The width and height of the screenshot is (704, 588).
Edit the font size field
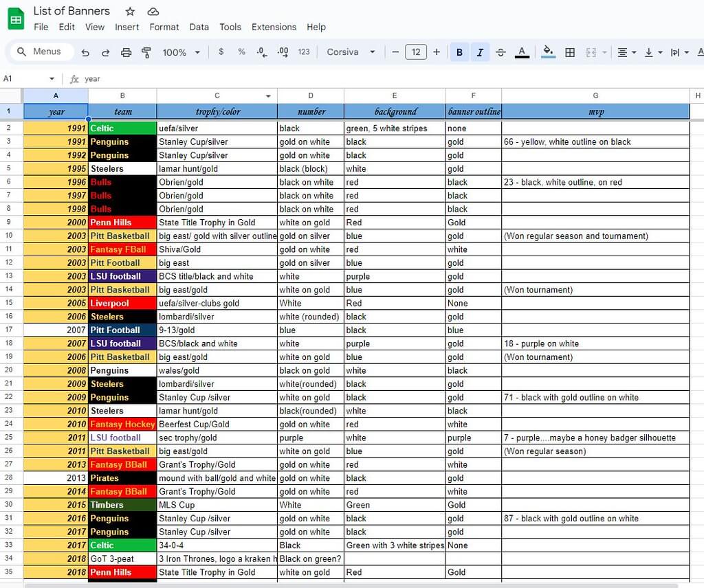(x=416, y=52)
